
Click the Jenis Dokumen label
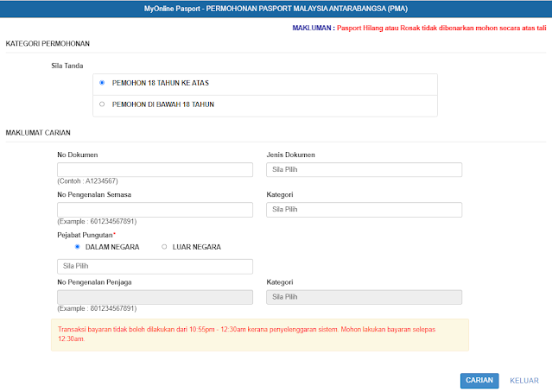[x=290, y=155]
